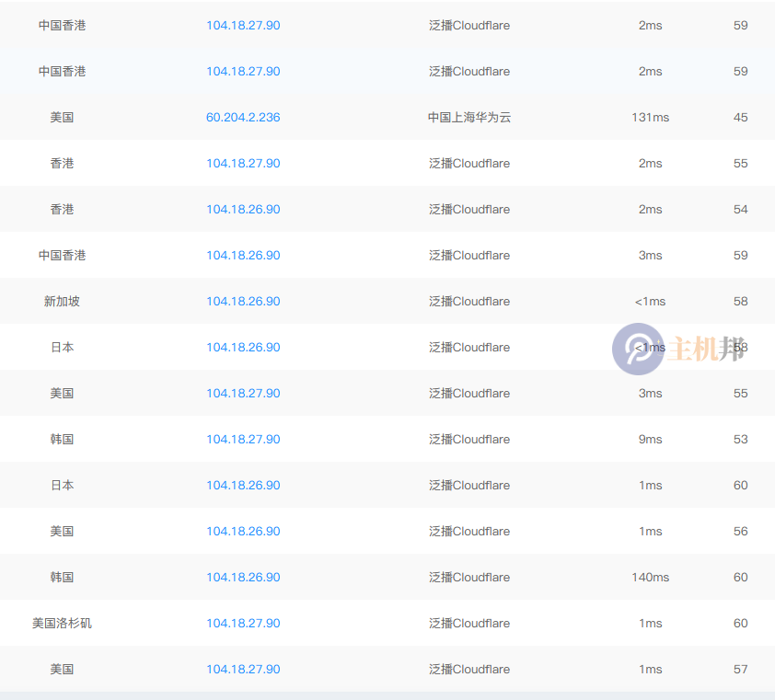Select the 美国洛杉矶 node name
Viewport: 775px width, 700px height.
62,624
